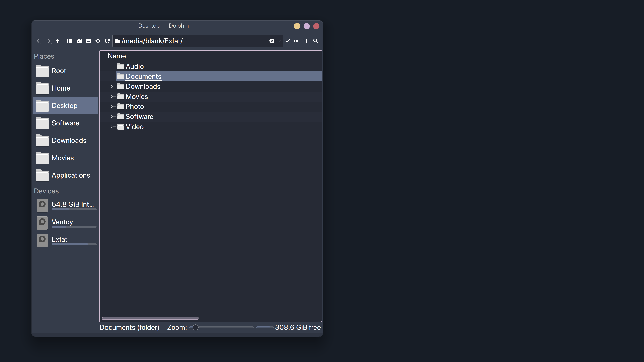Open the location history dropdown arrow
Screen dimensions: 644x362
tap(279, 41)
